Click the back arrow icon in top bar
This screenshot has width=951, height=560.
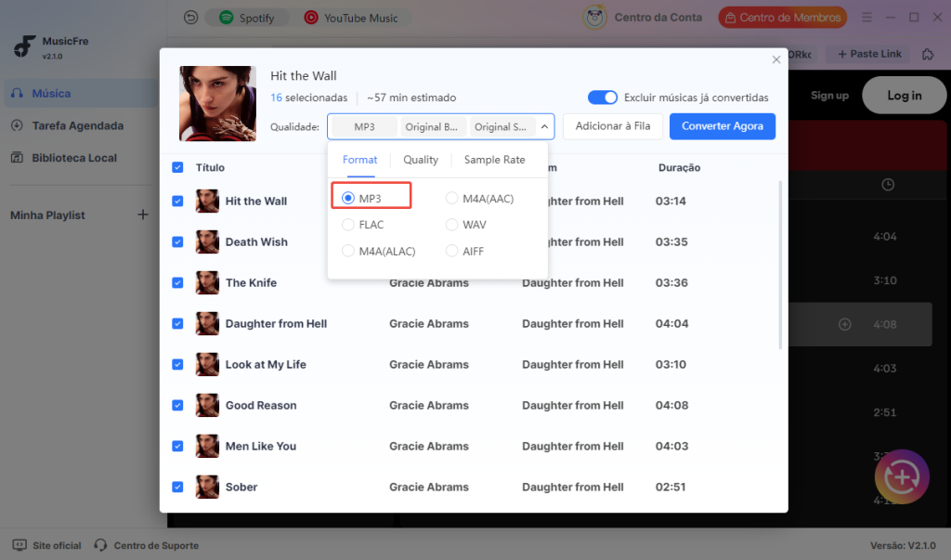coord(190,18)
